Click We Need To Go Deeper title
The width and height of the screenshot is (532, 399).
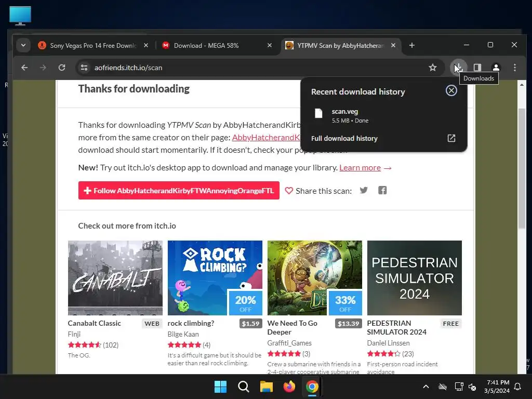click(x=292, y=327)
